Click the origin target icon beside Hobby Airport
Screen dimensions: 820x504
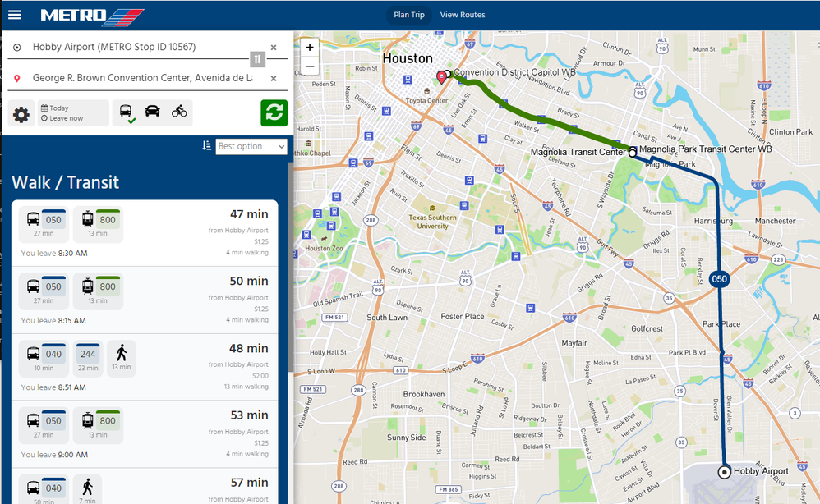pyautogui.click(x=17, y=48)
